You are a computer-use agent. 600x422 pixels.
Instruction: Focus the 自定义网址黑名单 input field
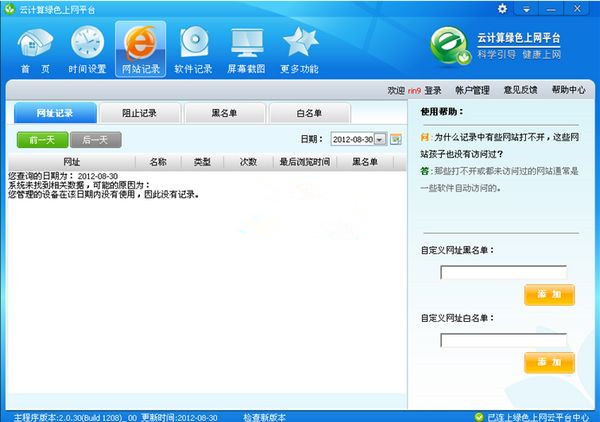[x=503, y=272]
